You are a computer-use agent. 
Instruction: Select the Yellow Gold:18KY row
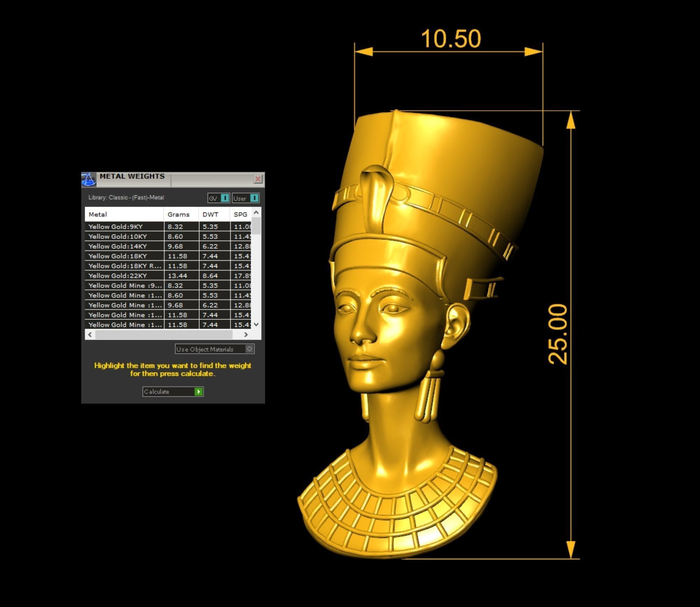168,256
